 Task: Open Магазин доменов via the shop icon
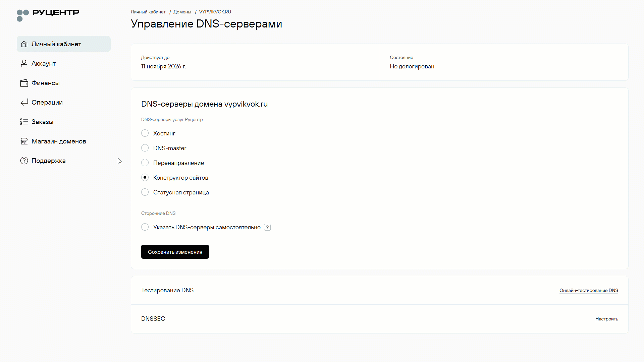tap(24, 141)
